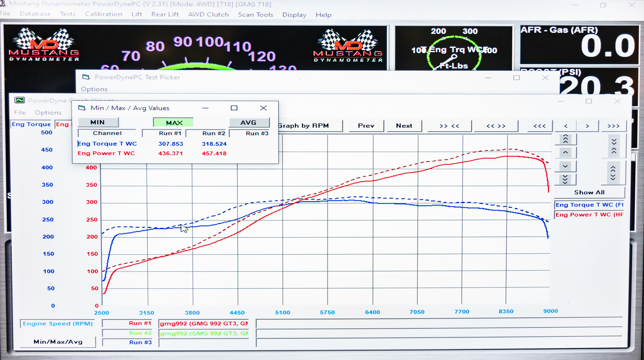The height and width of the screenshot is (360, 644).
Task: Click the single up chevron button
Action: coord(565,152)
